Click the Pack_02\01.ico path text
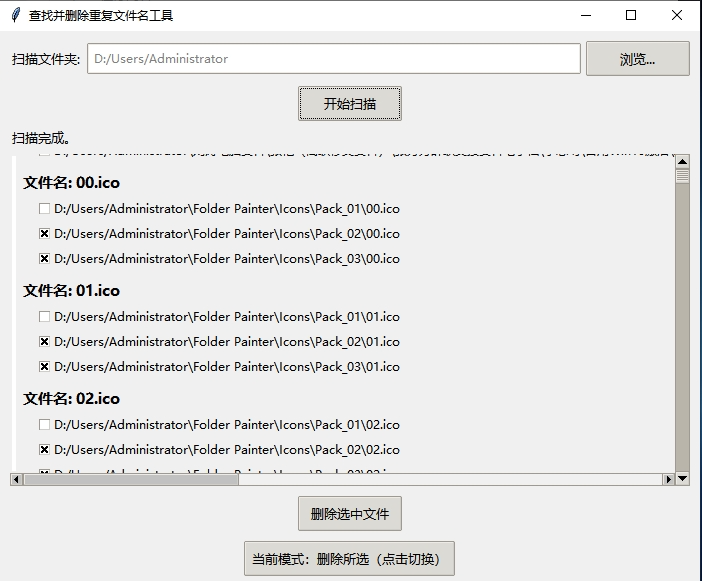This screenshot has width=702, height=581. (x=227, y=342)
